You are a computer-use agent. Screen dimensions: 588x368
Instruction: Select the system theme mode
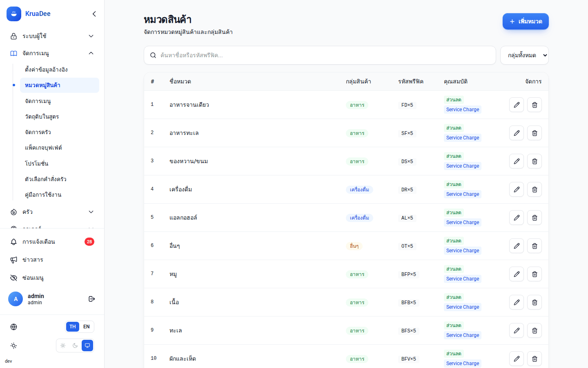click(87, 346)
